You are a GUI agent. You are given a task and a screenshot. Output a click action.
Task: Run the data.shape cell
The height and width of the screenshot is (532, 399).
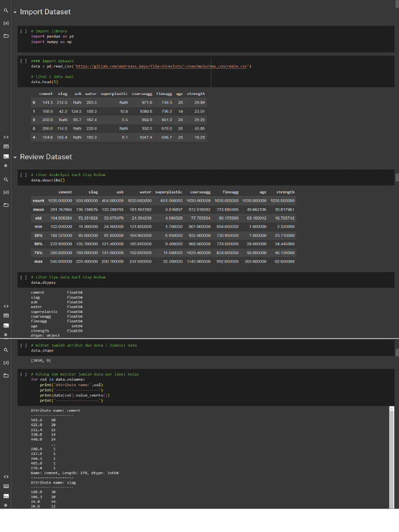coord(23,345)
